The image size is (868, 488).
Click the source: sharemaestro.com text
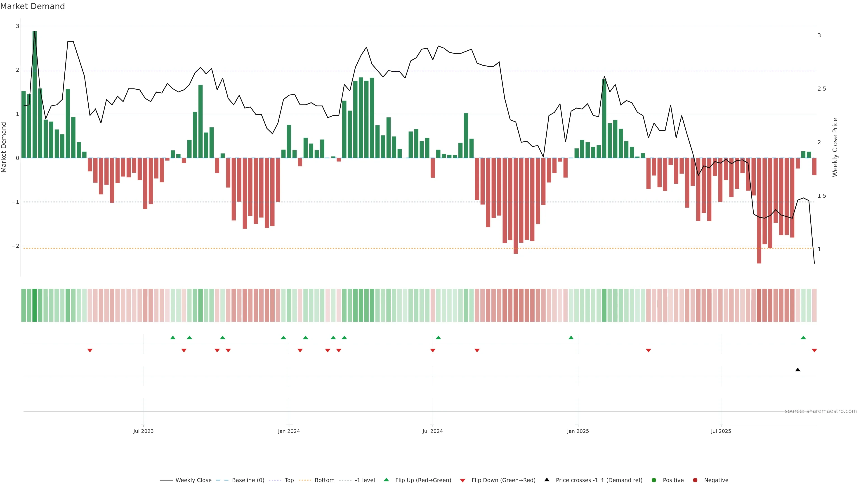pyautogui.click(x=821, y=411)
